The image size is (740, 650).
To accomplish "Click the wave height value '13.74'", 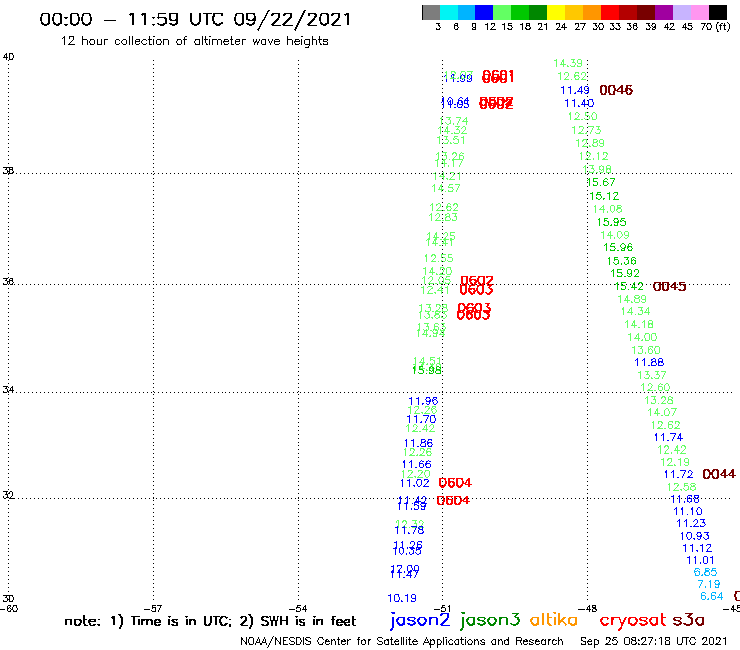I will (x=454, y=121).
